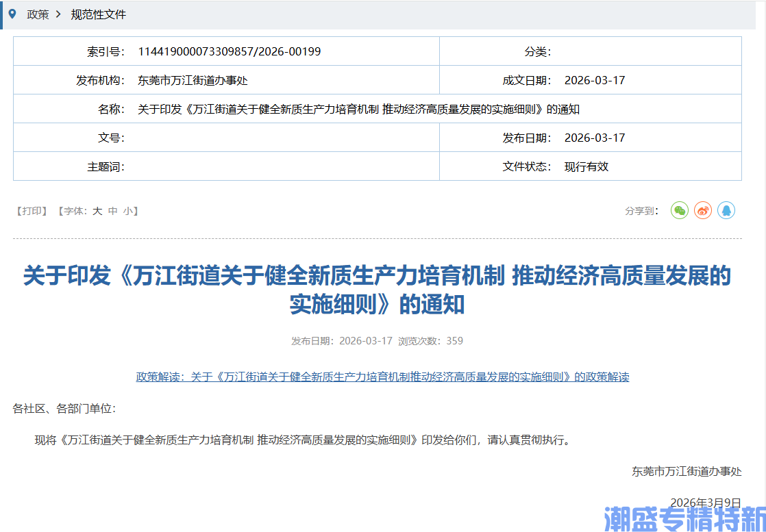
Task: Share to Weibo via orange icon
Action: pyautogui.click(x=703, y=211)
